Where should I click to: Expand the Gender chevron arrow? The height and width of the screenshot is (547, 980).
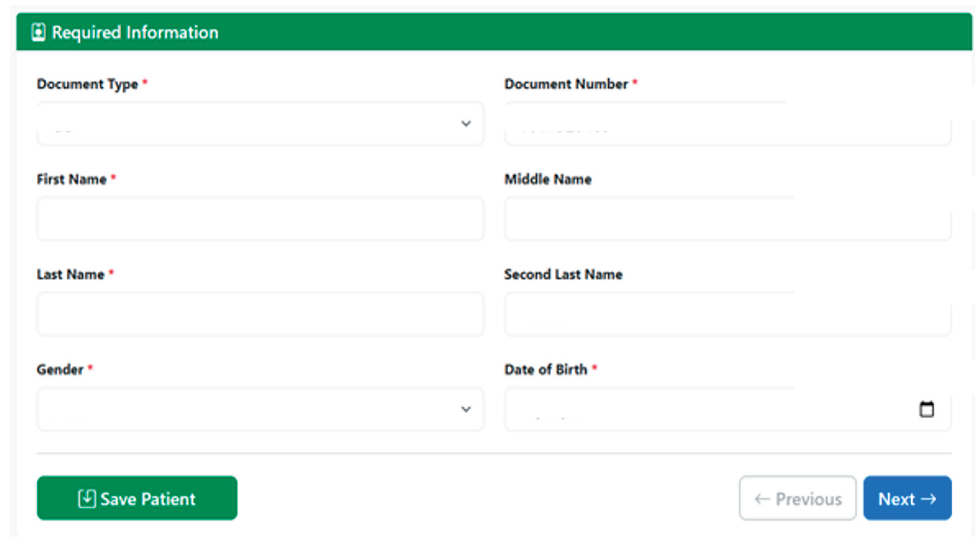tap(466, 409)
